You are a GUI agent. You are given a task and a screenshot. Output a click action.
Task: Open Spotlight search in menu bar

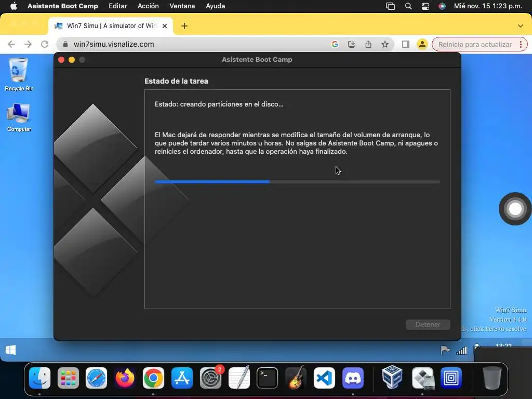point(408,6)
